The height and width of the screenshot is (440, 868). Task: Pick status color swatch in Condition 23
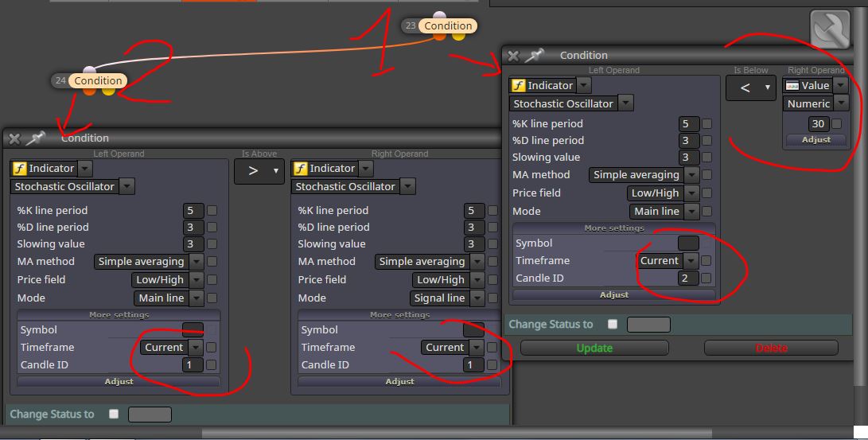point(648,325)
